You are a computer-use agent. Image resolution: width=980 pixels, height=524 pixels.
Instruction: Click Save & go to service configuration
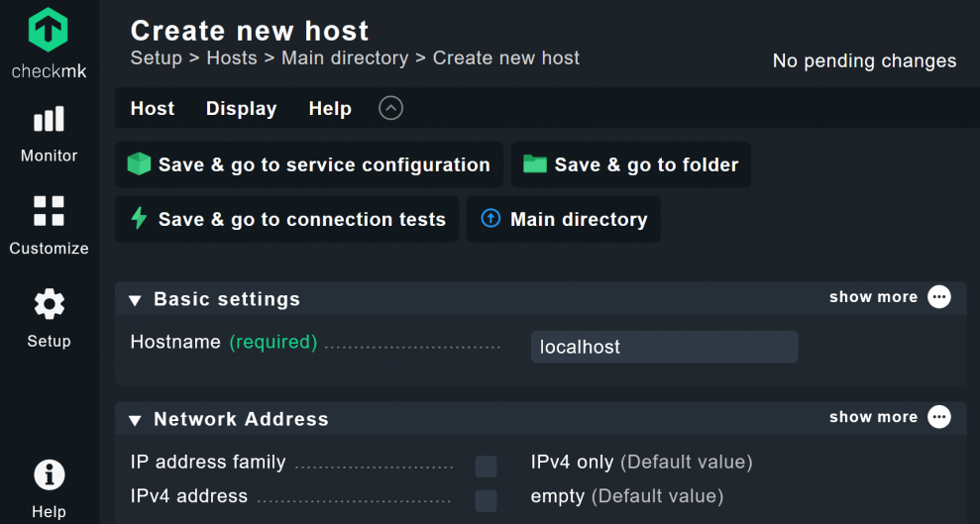pyautogui.click(x=309, y=165)
